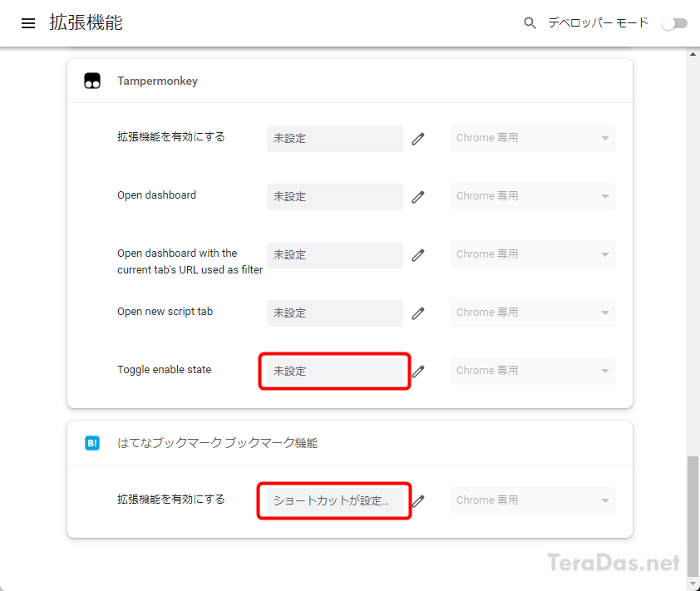Click pencil icon for Toggle enable state
The image size is (700, 591).
418,371
